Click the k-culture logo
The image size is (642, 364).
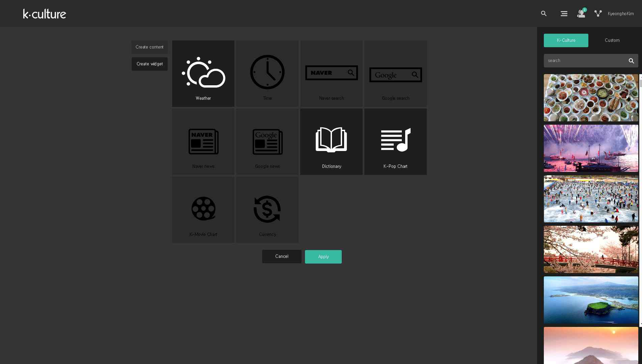[45, 14]
